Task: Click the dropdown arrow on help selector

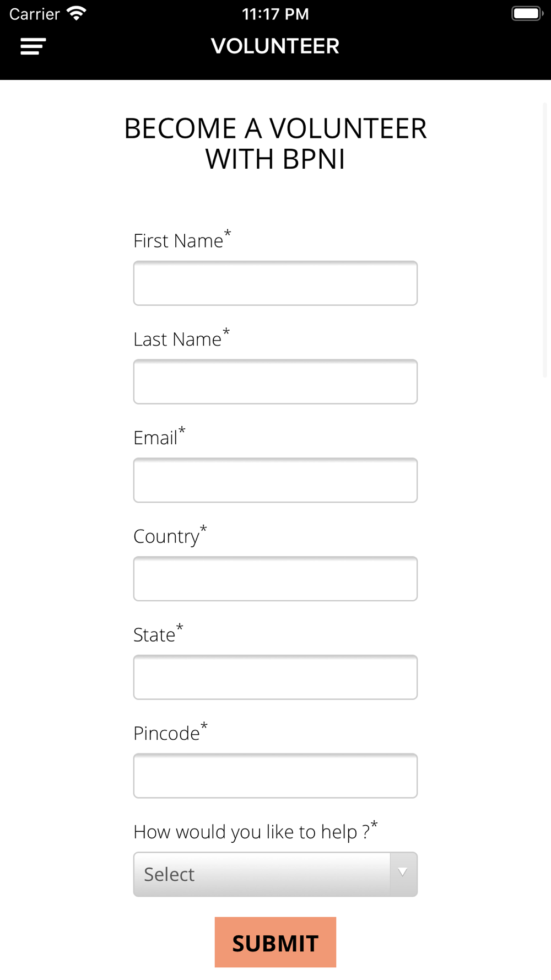Action: tap(403, 874)
